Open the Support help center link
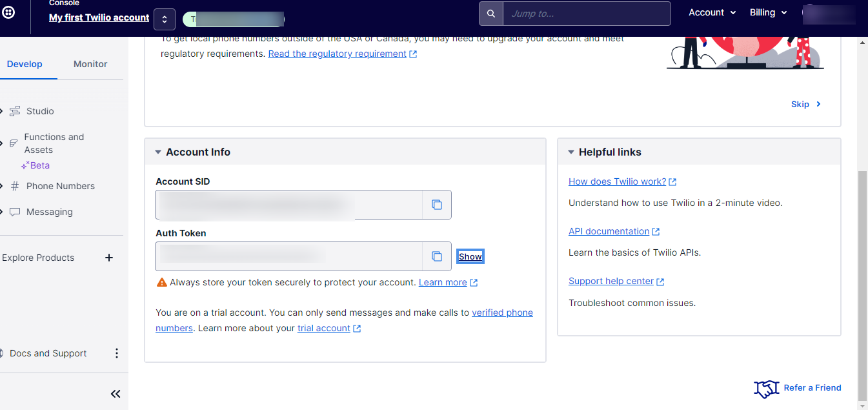The height and width of the screenshot is (410, 868). [611, 281]
